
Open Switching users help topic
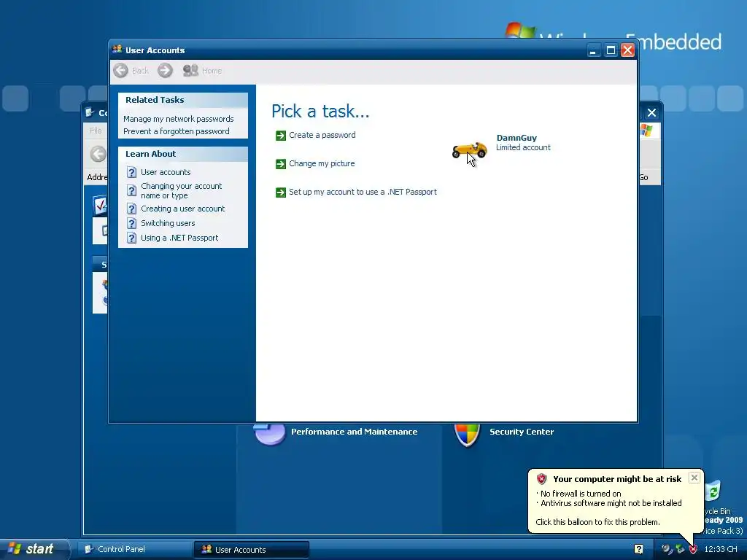click(x=168, y=223)
